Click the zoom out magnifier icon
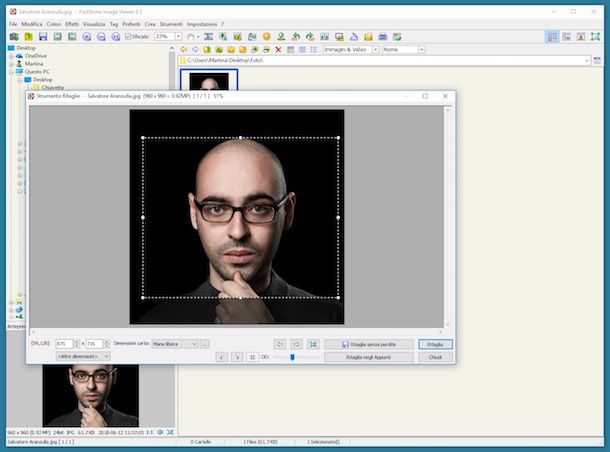The width and height of the screenshot is (610, 452). tap(101, 37)
